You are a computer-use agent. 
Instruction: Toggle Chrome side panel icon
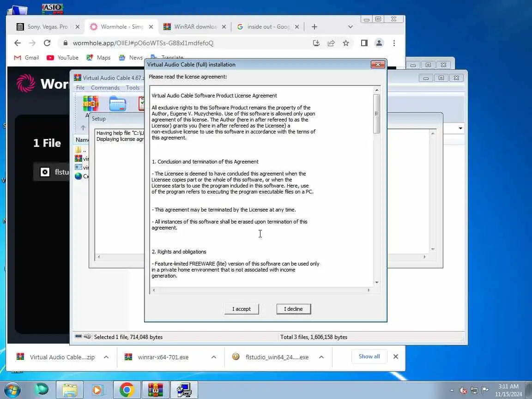click(364, 43)
